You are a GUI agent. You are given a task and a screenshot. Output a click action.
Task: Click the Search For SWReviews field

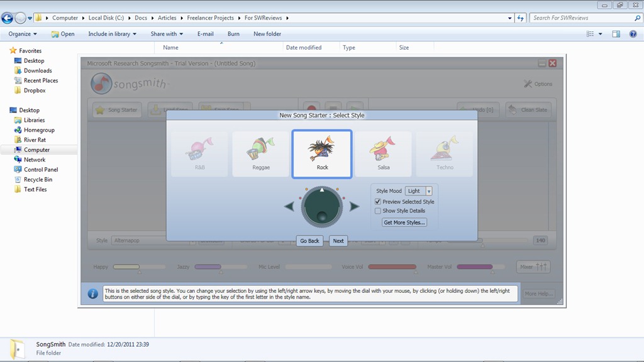click(x=579, y=18)
